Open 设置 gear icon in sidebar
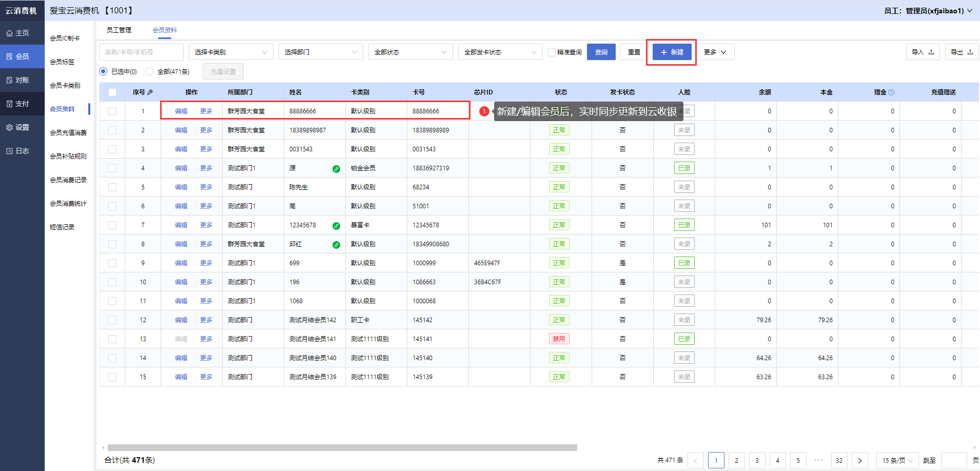The width and height of the screenshot is (980, 471). pyautogui.click(x=9, y=128)
